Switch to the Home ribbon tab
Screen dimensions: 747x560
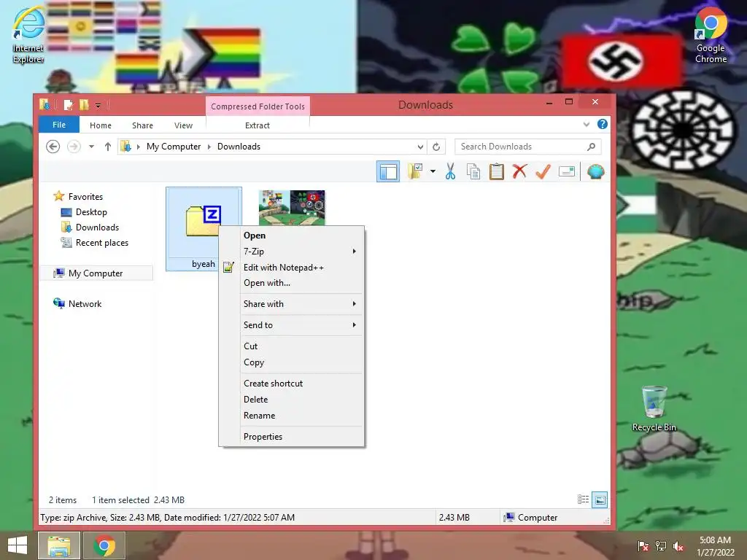pos(101,125)
